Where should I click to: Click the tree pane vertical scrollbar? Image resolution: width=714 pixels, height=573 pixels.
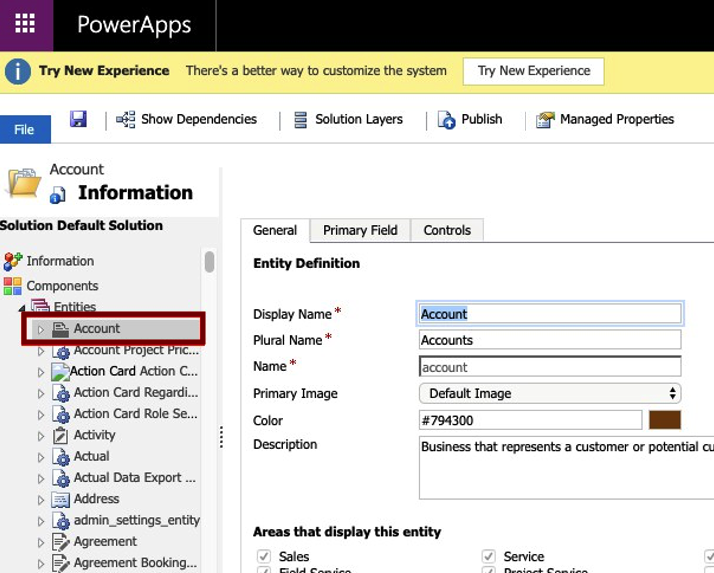tap(209, 262)
